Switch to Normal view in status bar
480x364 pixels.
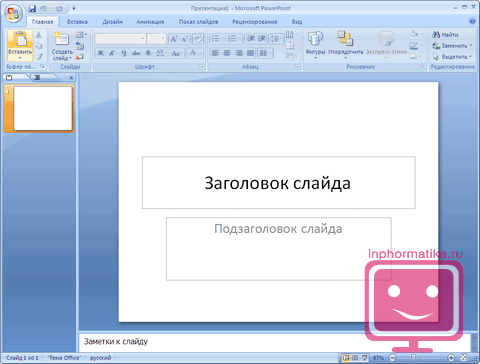click(x=346, y=358)
